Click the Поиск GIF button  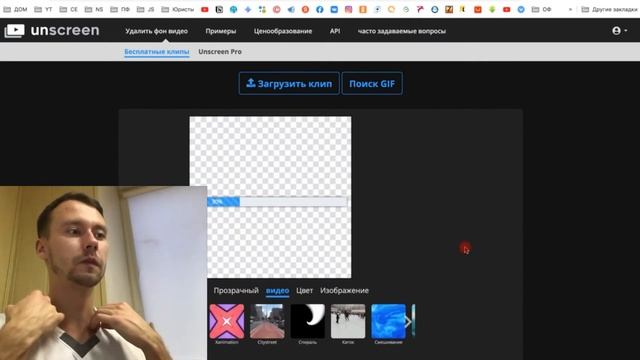pyautogui.click(x=372, y=84)
